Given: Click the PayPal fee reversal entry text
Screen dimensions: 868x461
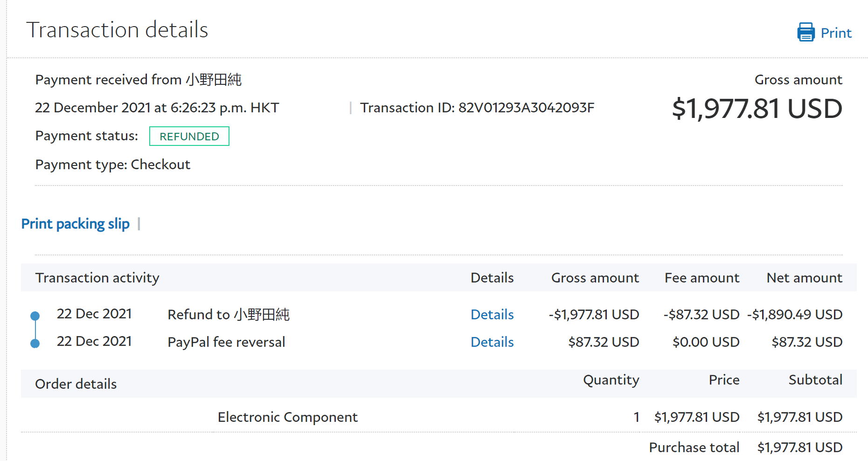Looking at the screenshot, I should 226,342.
